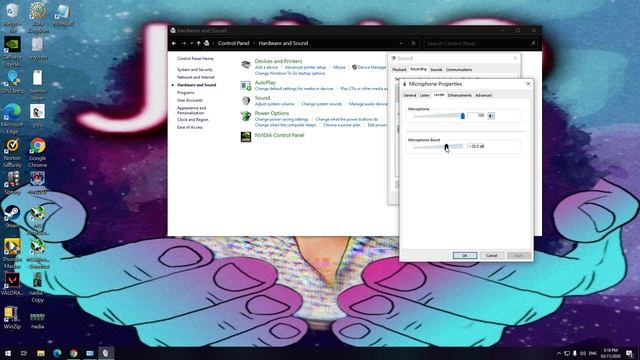Mute microphone using the speaker icon button
The image size is (640, 360).
491,116
